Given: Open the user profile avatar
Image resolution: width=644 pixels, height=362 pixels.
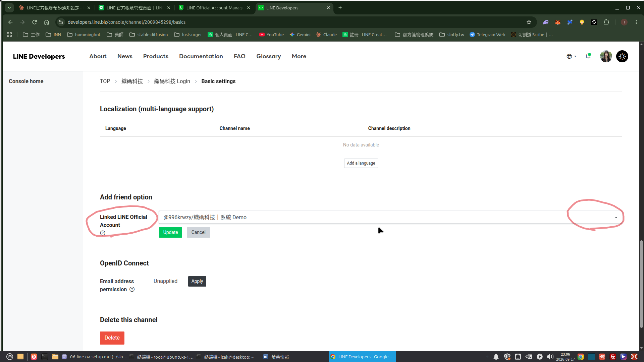Looking at the screenshot, I should (x=606, y=56).
